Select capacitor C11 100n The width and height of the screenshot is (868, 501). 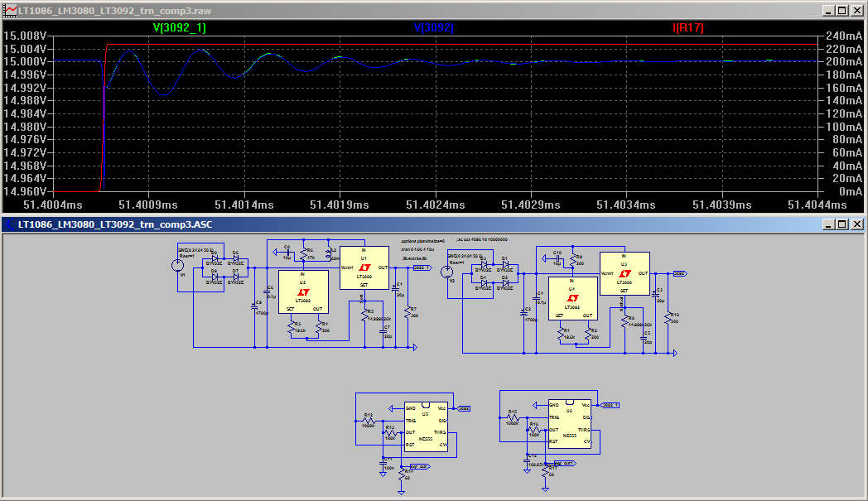pos(383,464)
